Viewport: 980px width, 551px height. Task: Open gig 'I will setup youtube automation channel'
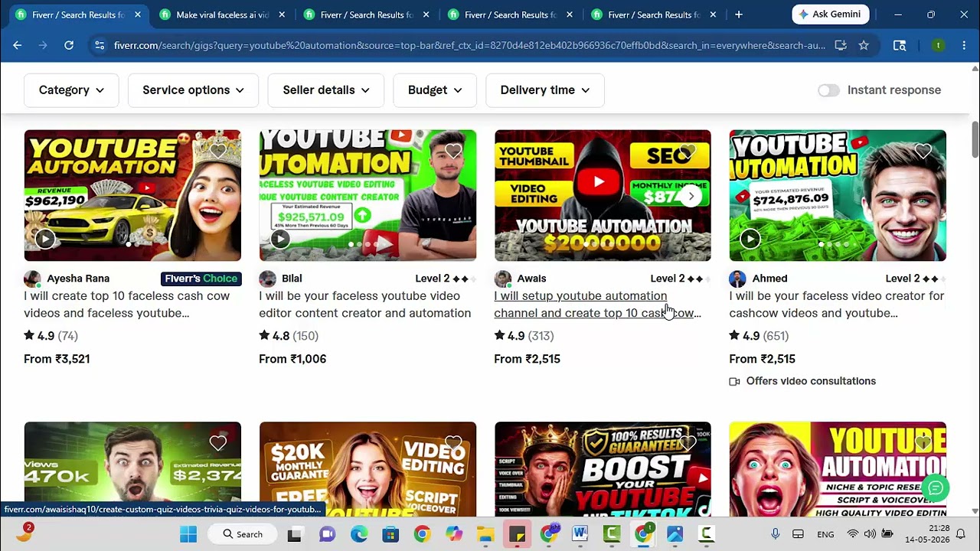[x=597, y=305]
